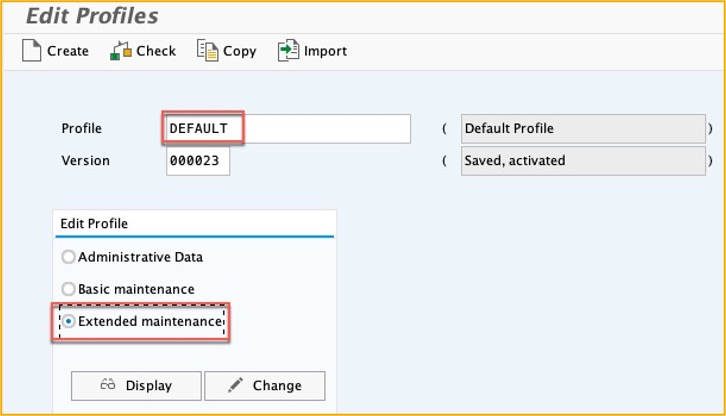This screenshot has height=416, width=726.
Task: Click the Import green arrow icon
Action: click(x=288, y=50)
